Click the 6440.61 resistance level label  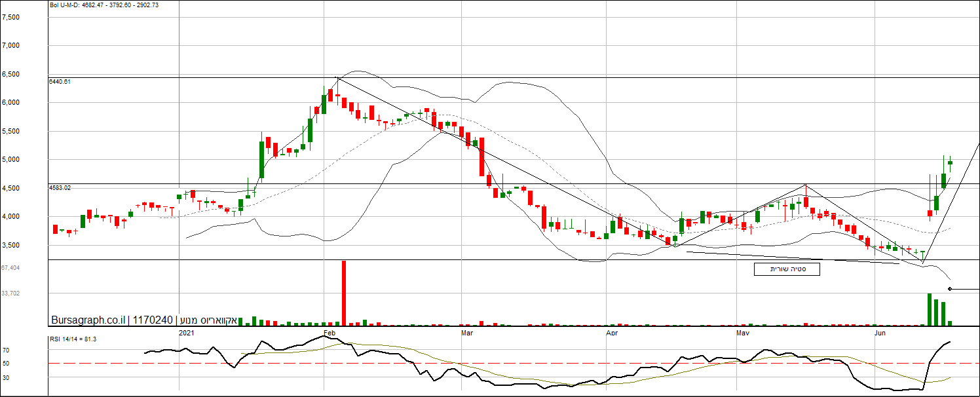(60, 82)
